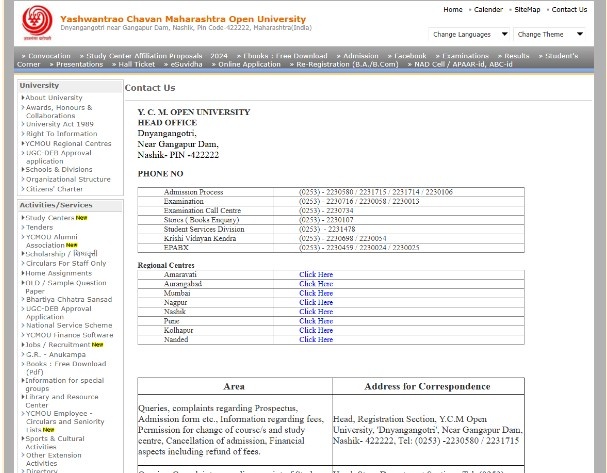Open Citizens' Charter link
The height and width of the screenshot is (473, 607).
tap(54, 189)
